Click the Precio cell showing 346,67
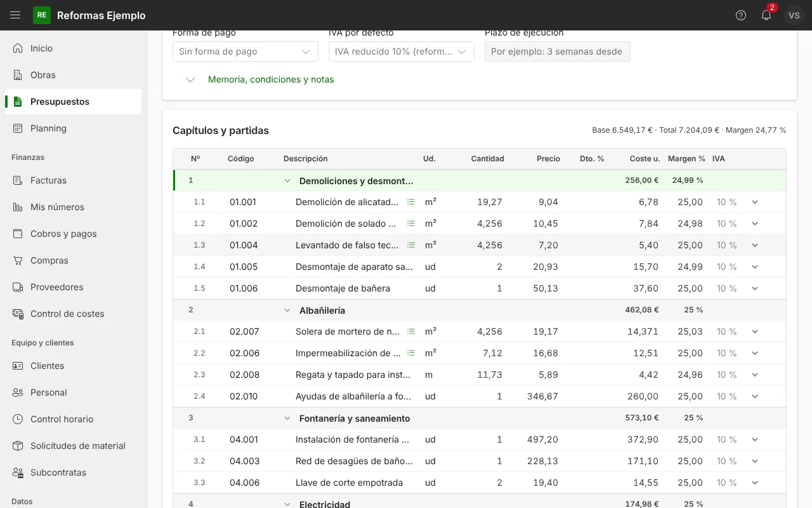This screenshot has height=508, width=812. (542, 396)
